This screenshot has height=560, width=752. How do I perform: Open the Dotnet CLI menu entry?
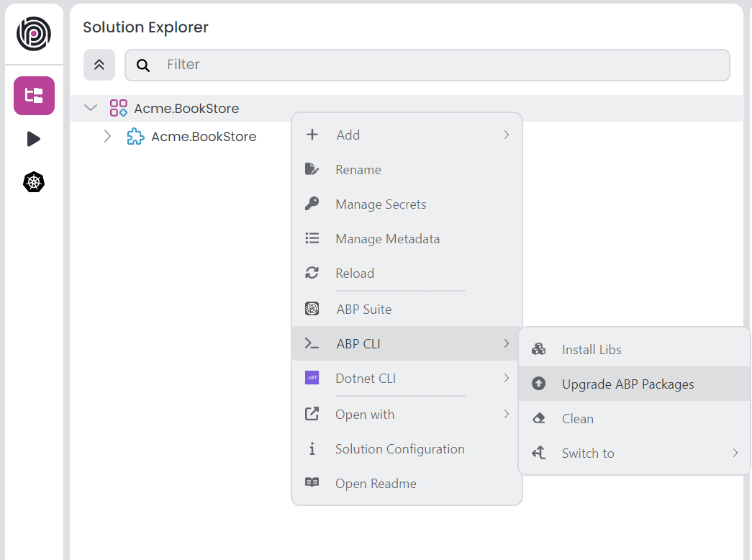click(x=407, y=378)
